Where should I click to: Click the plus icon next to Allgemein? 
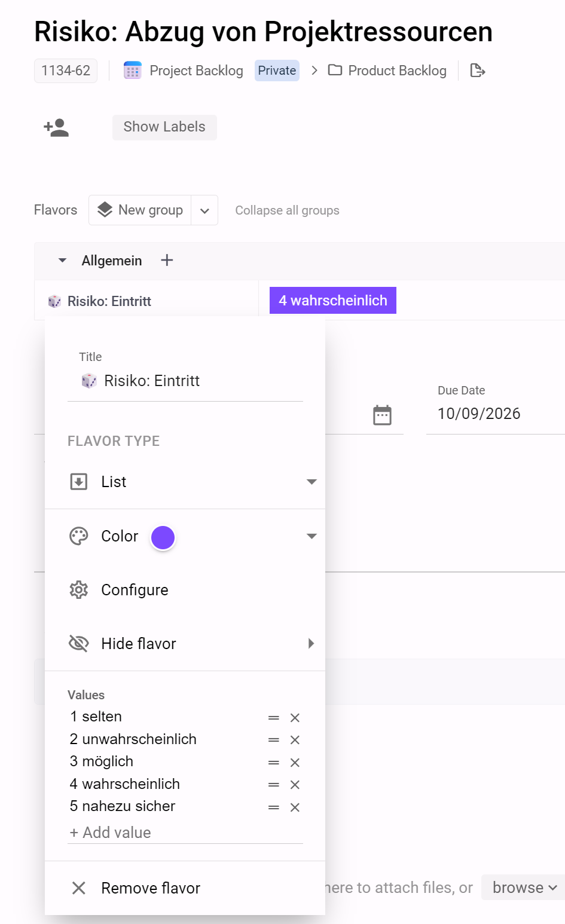167,260
